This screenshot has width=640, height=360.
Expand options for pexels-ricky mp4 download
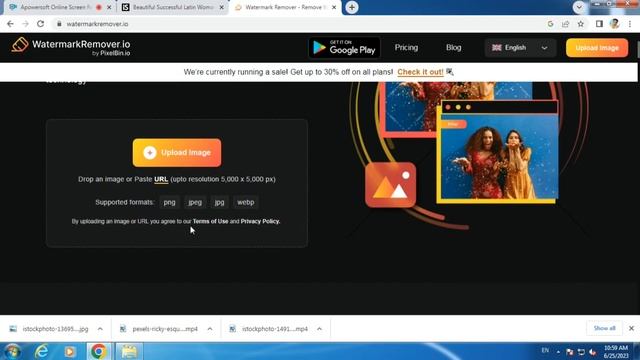(x=210, y=329)
